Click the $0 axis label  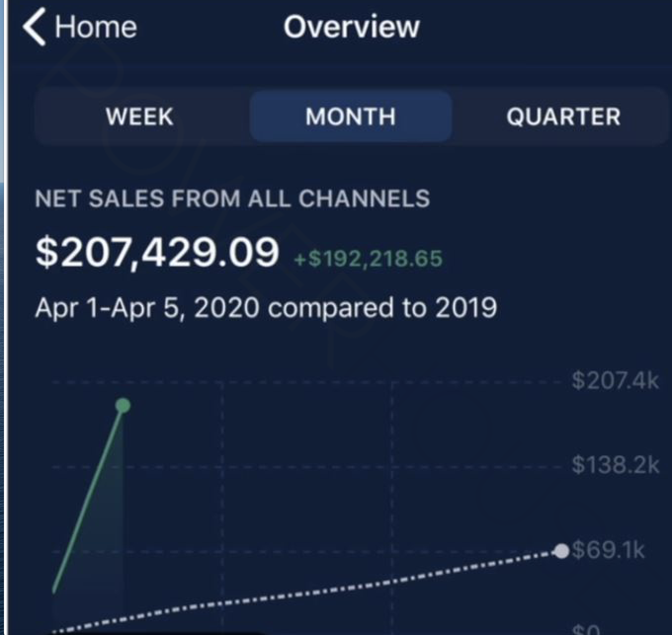[x=587, y=630]
